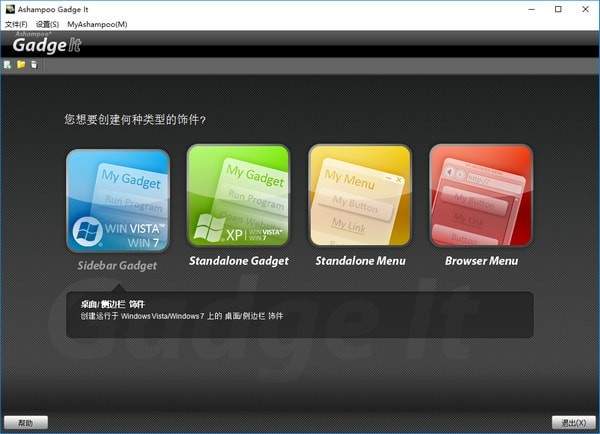
Task: Open the MyAshampoo(M) menu
Action: click(97, 23)
